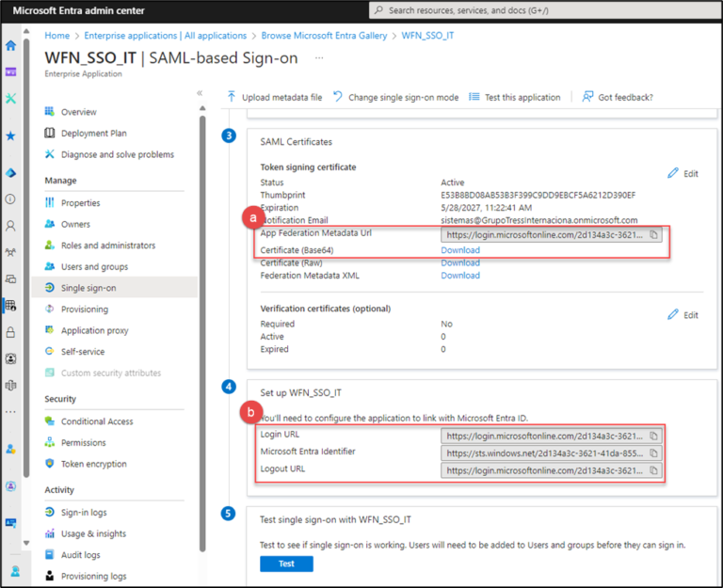723x588 pixels.
Task: Open Token encryption
Action: click(x=93, y=464)
